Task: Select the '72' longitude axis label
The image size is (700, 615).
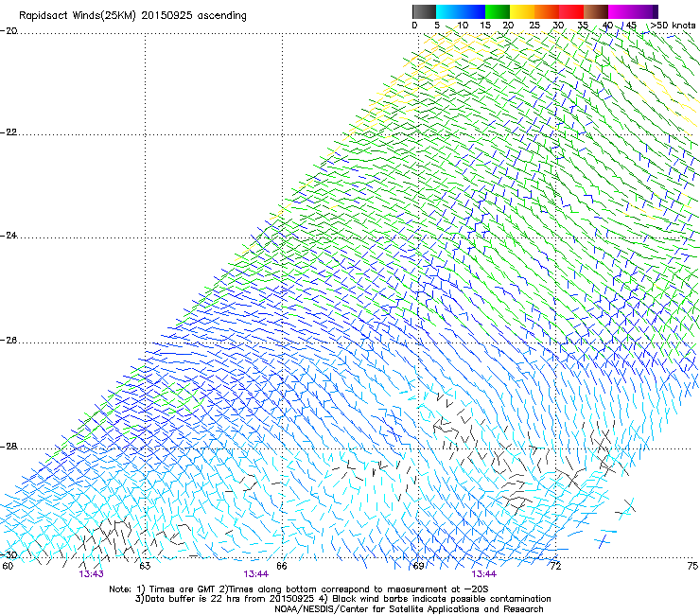Action: (555, 566)
